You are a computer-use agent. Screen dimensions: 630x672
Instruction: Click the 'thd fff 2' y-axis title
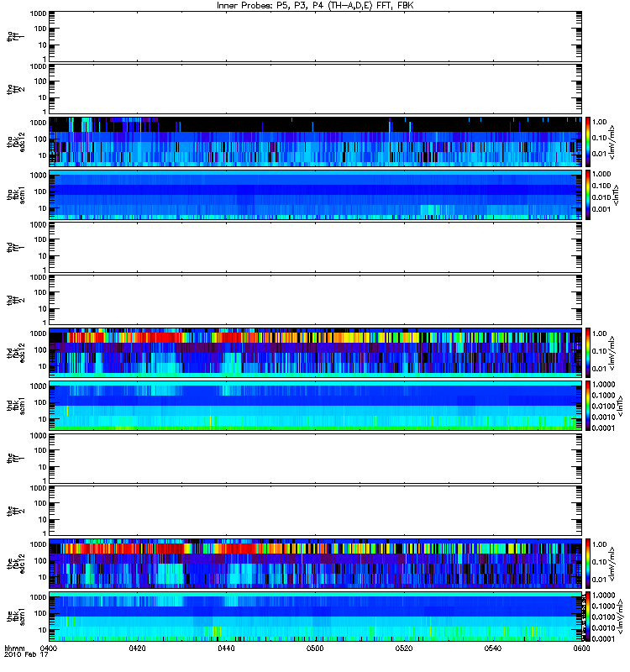pyautogui.click(x=16, y=300)
